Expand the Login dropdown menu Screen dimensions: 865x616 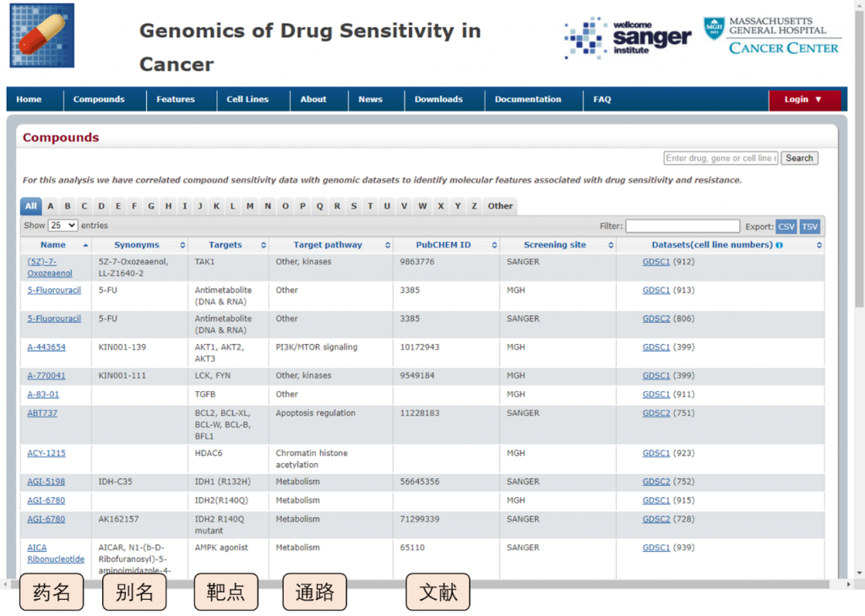pos(803,100)
